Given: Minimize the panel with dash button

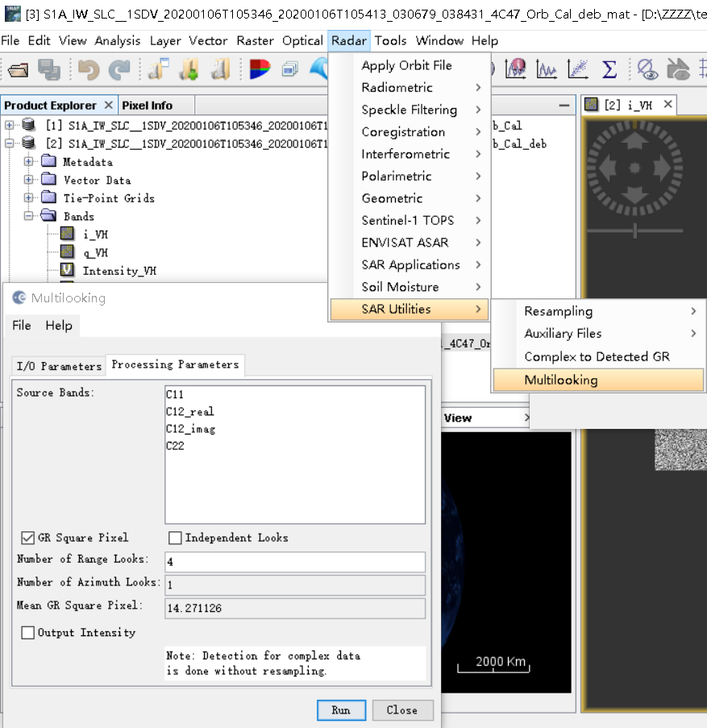Looking at the screenshot, I should [x=564, y=106].
